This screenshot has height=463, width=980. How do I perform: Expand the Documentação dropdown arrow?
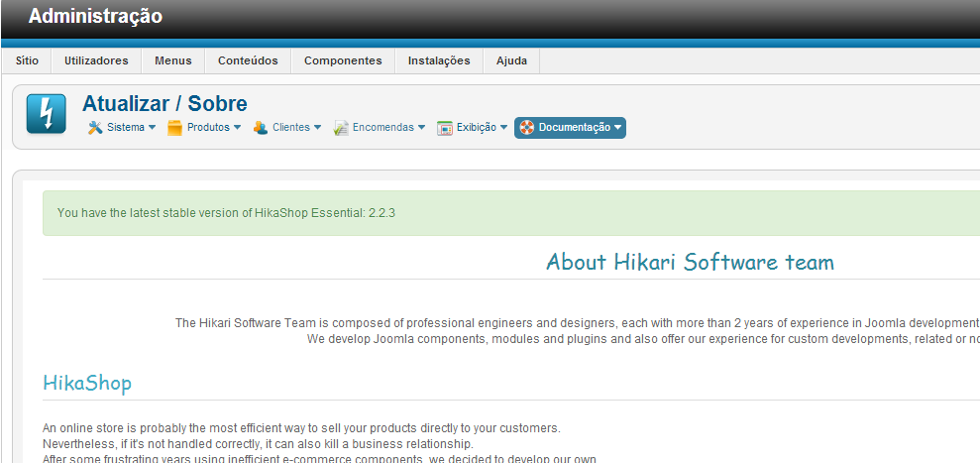pos(618,128)
